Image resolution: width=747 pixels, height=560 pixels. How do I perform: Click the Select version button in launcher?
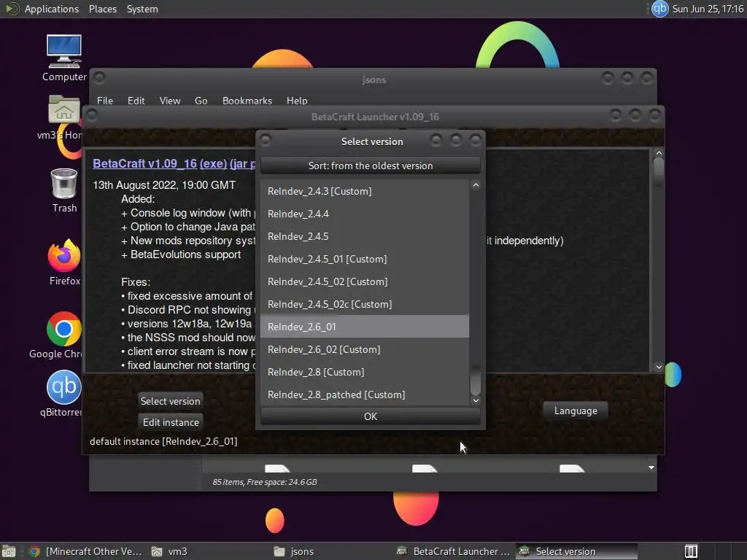click(x=170, y=401)
